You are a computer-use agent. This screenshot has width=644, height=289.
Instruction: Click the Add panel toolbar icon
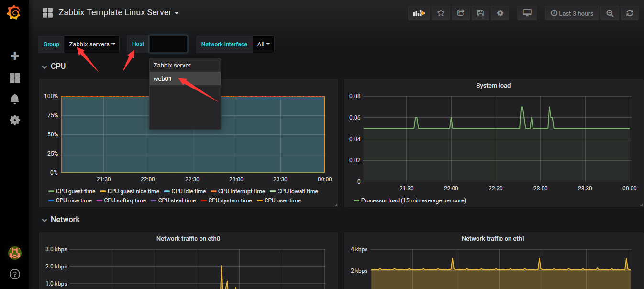tap(419, 13)
